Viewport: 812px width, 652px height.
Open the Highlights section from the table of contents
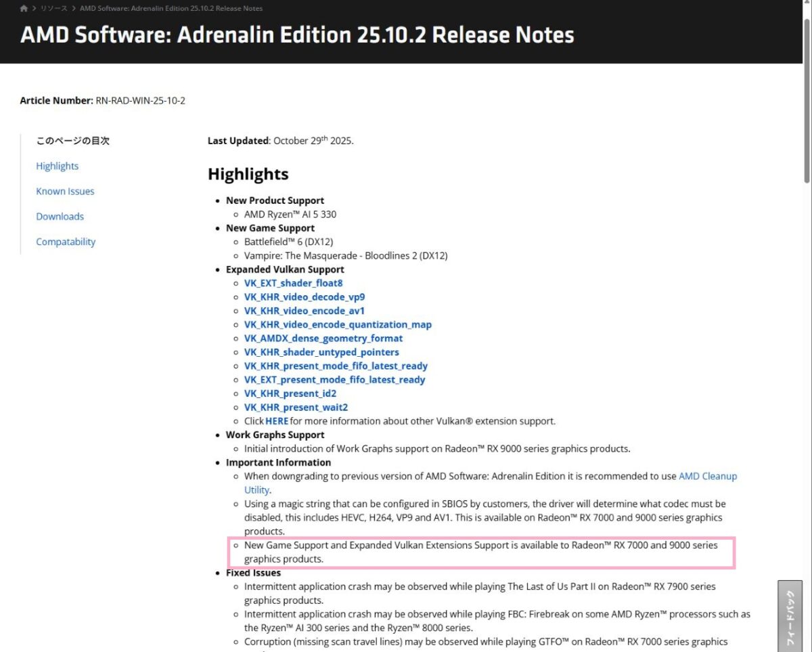(x=57, y=166)
